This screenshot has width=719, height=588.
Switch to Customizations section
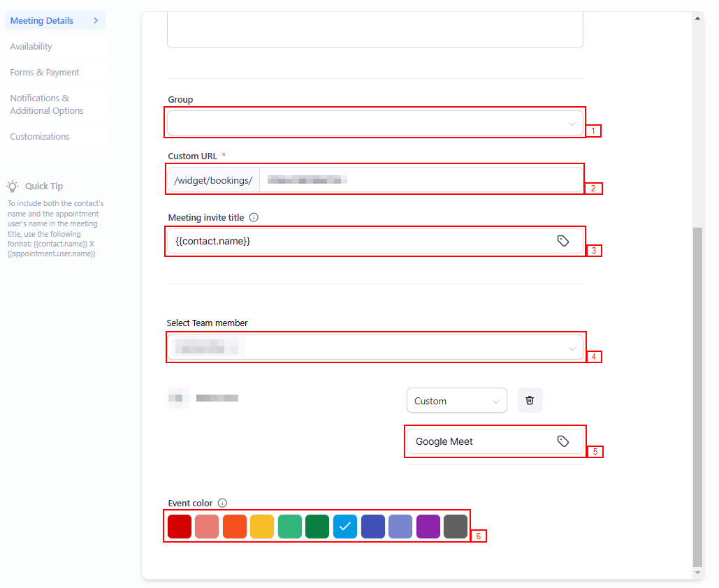[x=40, y=137]
